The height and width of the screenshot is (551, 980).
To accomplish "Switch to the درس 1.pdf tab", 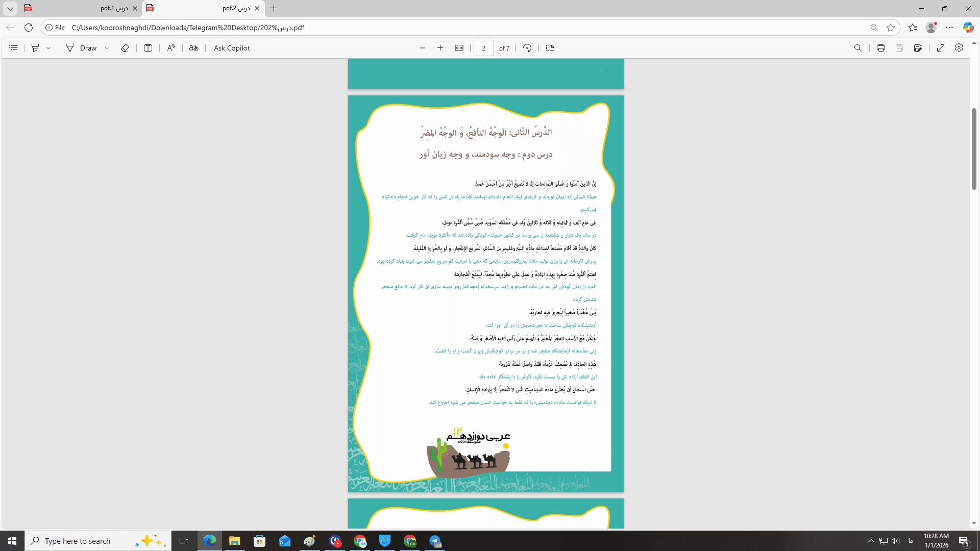I will tap(82, 8).
